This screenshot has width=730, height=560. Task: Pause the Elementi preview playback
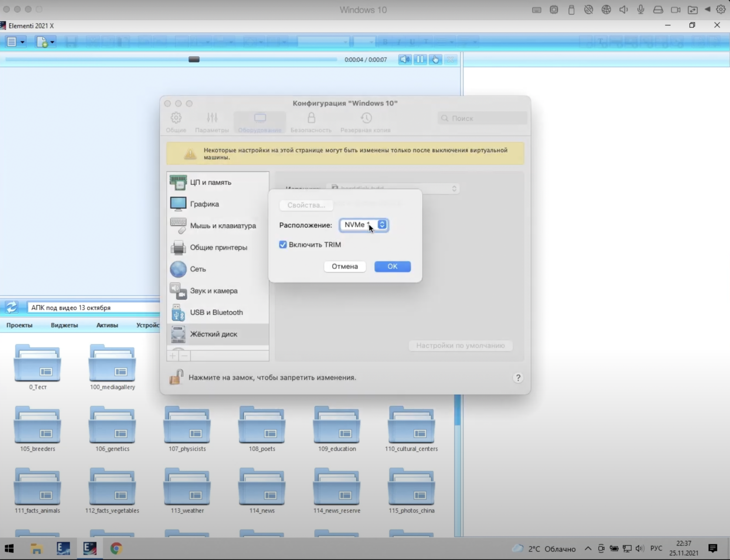420,59
